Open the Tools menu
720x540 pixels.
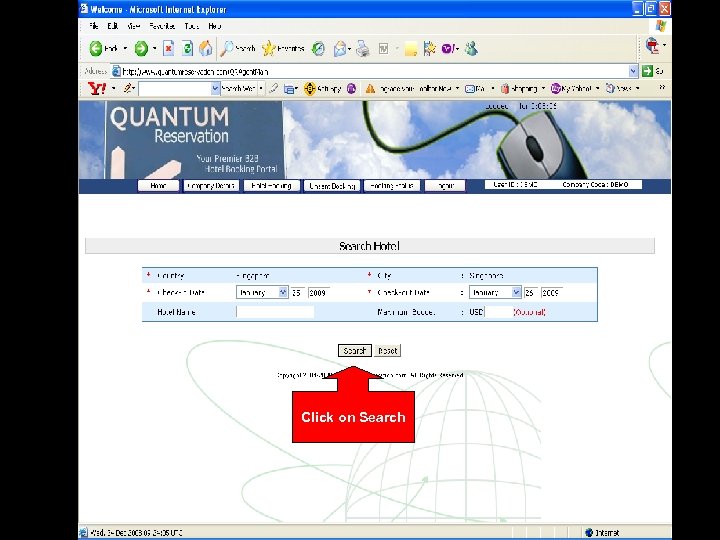(191, 26)
